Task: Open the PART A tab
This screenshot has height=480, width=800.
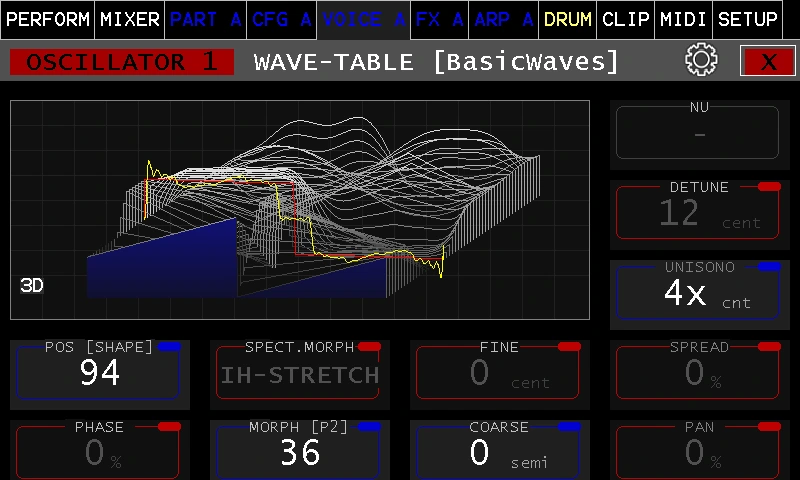Action: coord(206,19)
